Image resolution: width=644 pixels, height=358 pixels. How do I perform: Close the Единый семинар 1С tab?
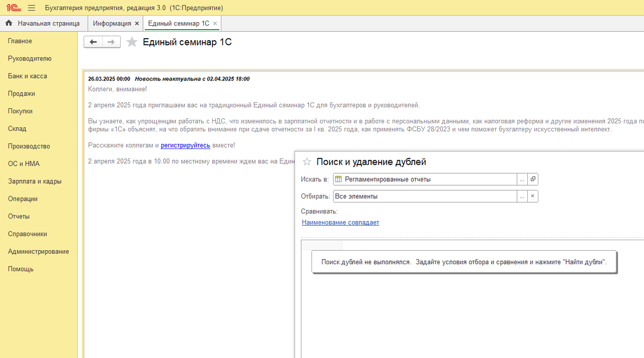coord(215,24)
